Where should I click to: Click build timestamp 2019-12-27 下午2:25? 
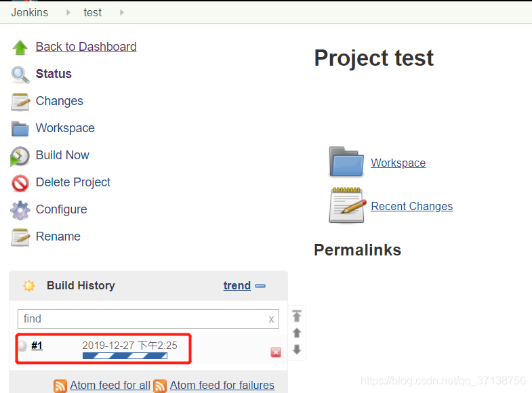click(129, 346)
